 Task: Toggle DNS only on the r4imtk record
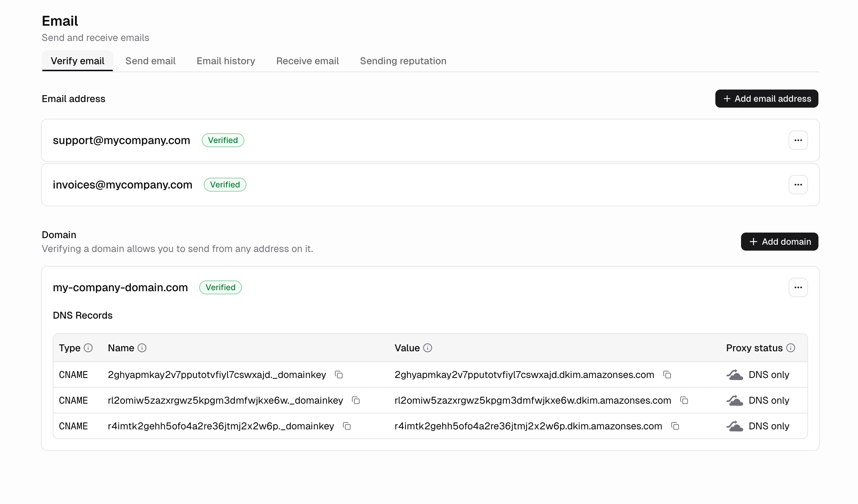[x=735, y=426]
